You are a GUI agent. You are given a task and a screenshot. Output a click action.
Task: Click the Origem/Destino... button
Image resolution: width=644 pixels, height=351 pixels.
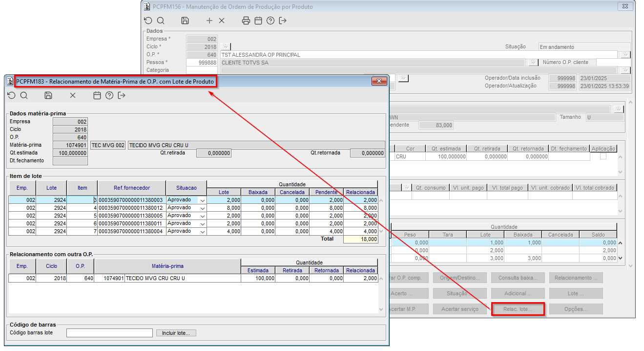(x=460, y=278)
